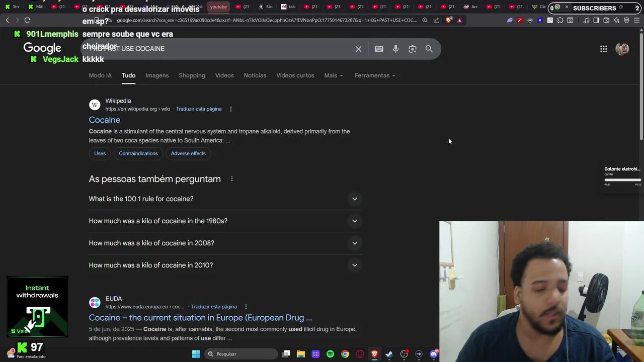The width and height of the screenshot is (644, 362).
Task: Go back to previous page
Action: pos(7,20)
